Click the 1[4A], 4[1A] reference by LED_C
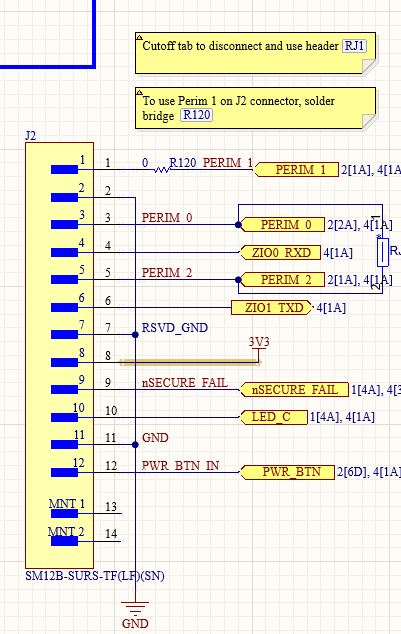This screenshot has height=634, width=401. (x=342, y=417)
